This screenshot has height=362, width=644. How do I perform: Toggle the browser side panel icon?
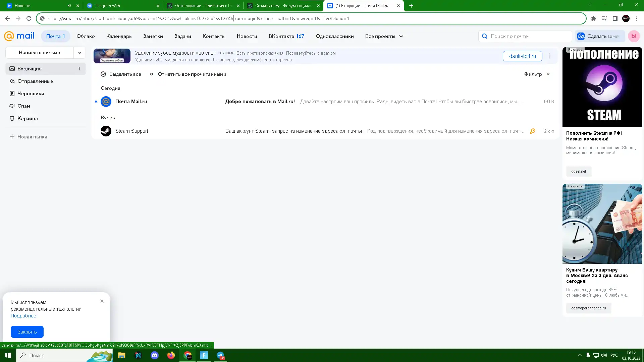[615, 18]
